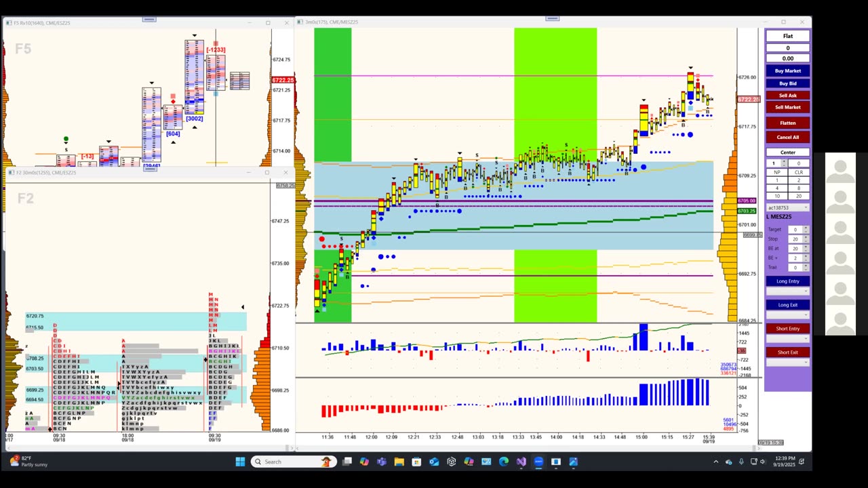
Task: Open Zoom app from taskbar
Action: (538, 462)
